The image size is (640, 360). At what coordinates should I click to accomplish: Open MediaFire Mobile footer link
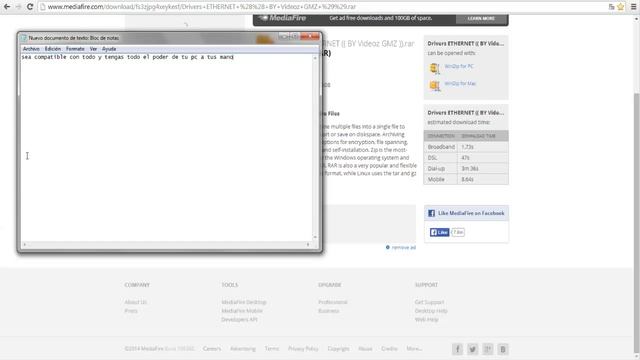242,311
